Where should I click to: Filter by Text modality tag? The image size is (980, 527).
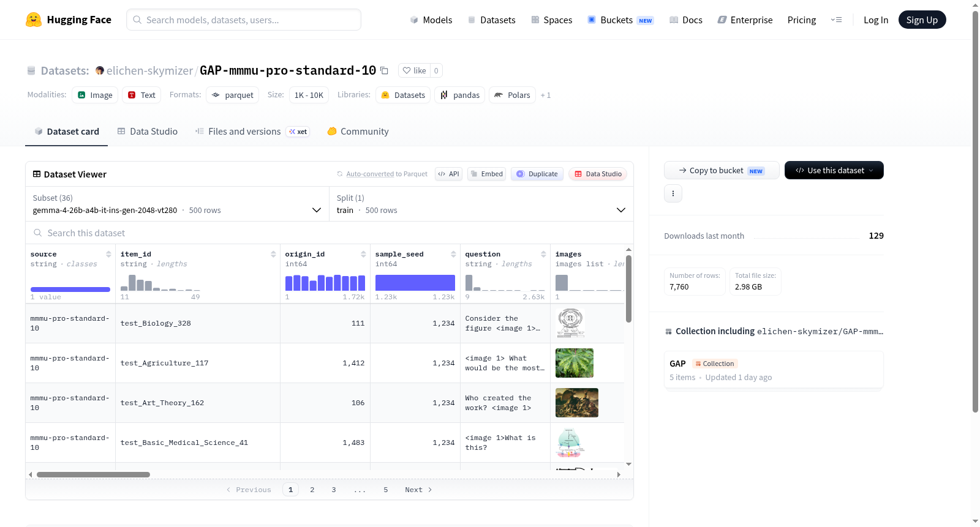(141, 95)
